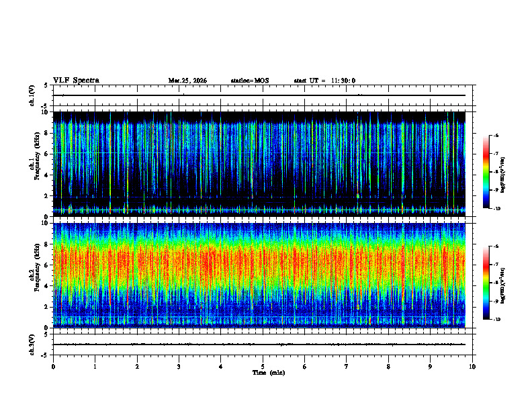Screen dimensions: 532x411
Task: Click the ch.2 color scale unit label
Action: point(503,286)
